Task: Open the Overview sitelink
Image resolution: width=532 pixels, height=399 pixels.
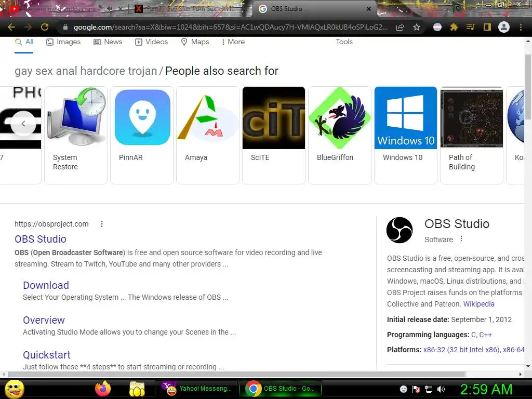Action: point(44,320)
